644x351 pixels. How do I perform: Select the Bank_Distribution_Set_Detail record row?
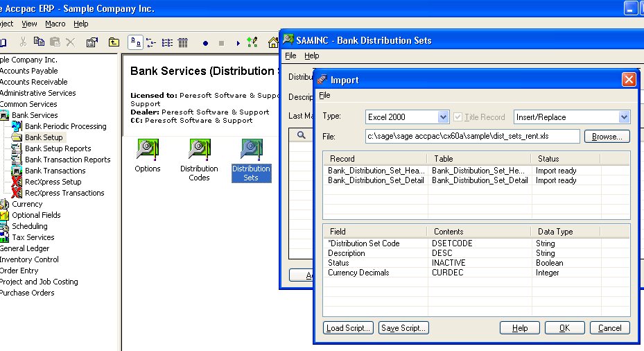(375, 180)
